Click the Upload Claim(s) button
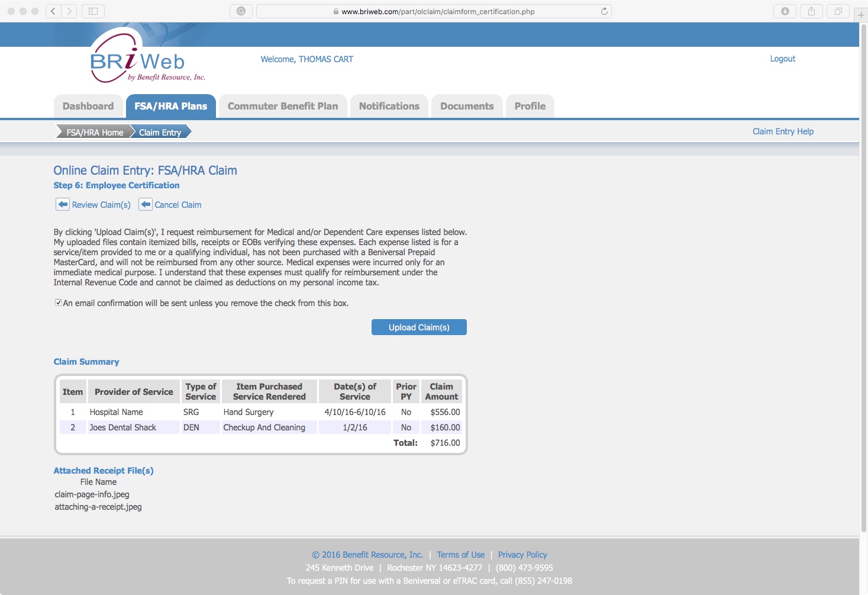868x595 pixels. (418, 327)
